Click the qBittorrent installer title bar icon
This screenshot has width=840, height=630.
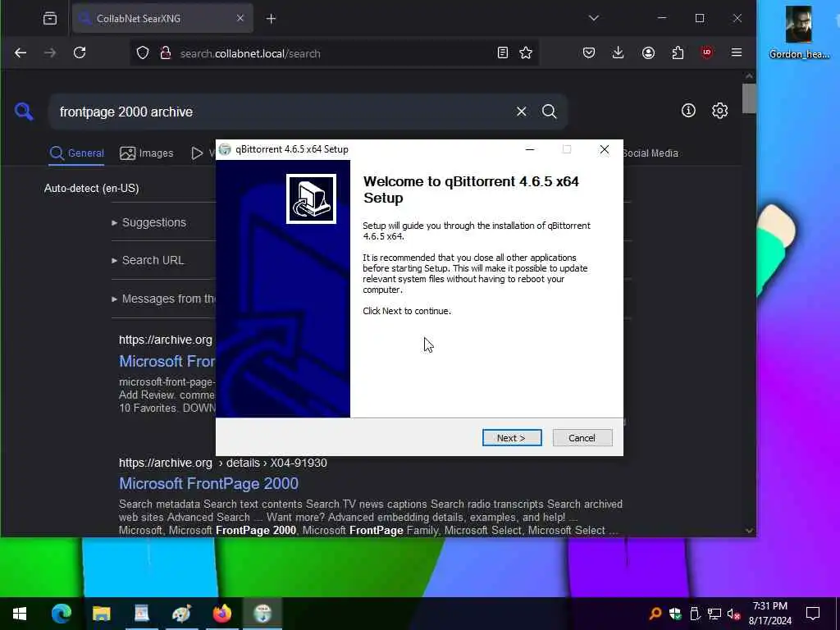click(x=225, y=149)
